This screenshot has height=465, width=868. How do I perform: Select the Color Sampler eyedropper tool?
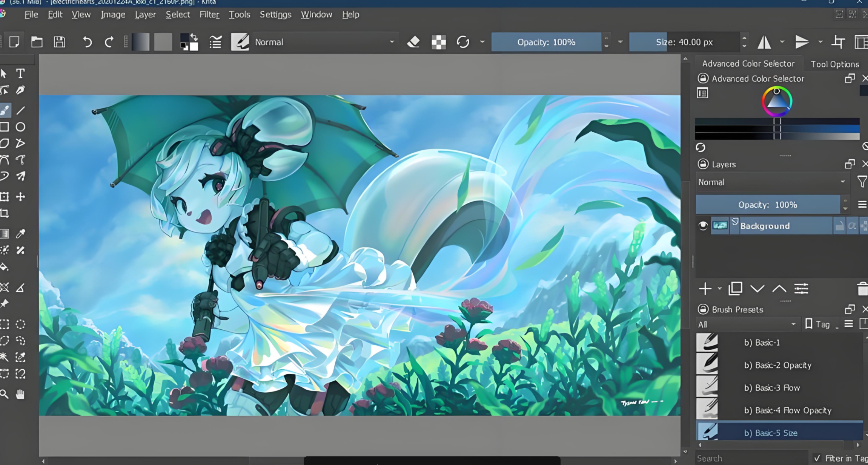point(20,234)
